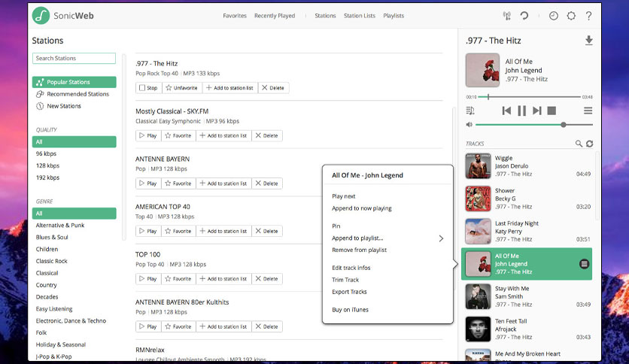Screen dimensions: 629x364
Task: Click the Shower album cover thumbnail
Action: [x=479, y=199]
